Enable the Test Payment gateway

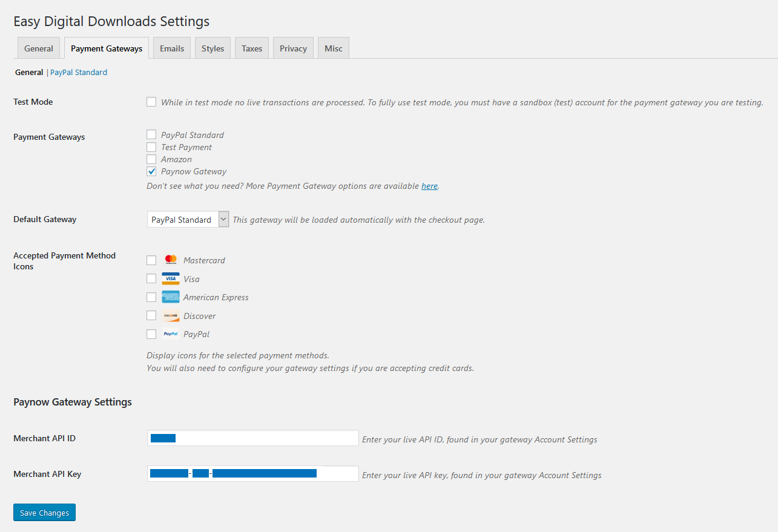click(x=151, y=146)
